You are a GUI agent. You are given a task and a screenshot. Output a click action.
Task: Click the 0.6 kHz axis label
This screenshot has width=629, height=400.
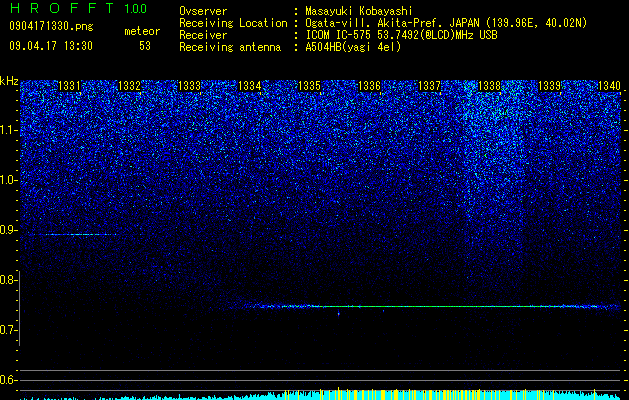click(x=9, y=380)
